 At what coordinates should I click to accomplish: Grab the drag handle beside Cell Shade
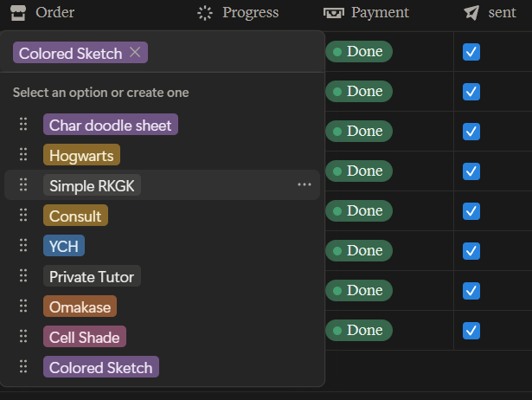(x=23, y=336)
